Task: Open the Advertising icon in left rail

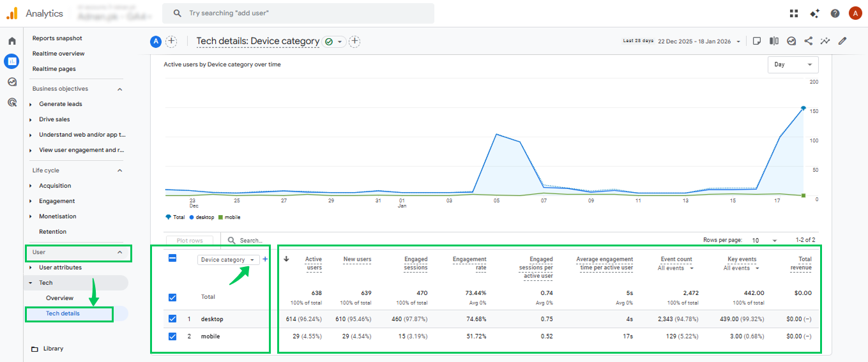Action: (x=11, y=102)
